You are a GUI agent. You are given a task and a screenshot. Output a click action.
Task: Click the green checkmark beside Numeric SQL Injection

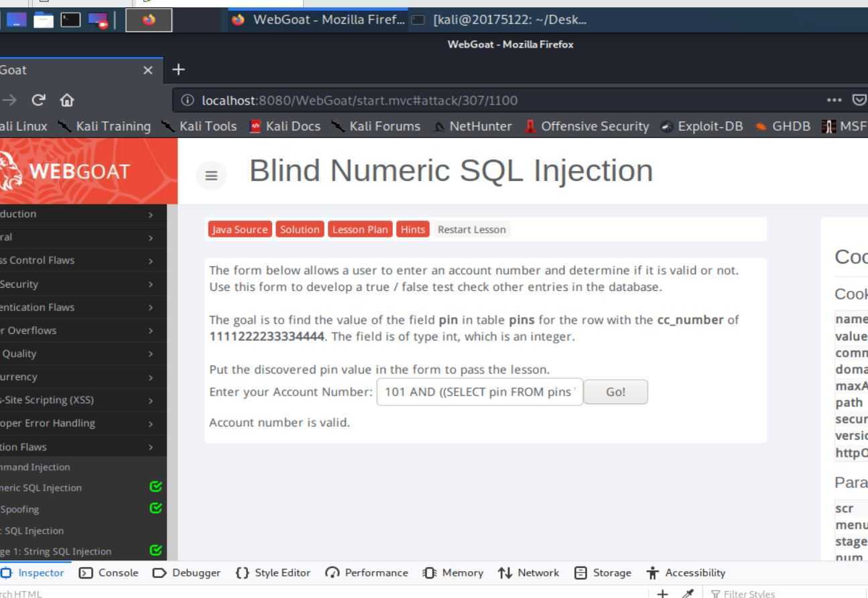[156, 487]
